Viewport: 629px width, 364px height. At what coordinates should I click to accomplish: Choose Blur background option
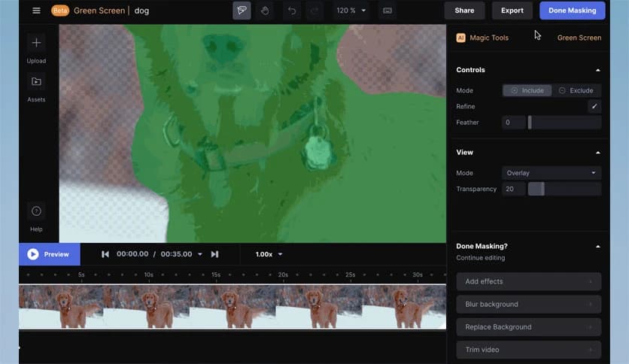coord(528,305)
